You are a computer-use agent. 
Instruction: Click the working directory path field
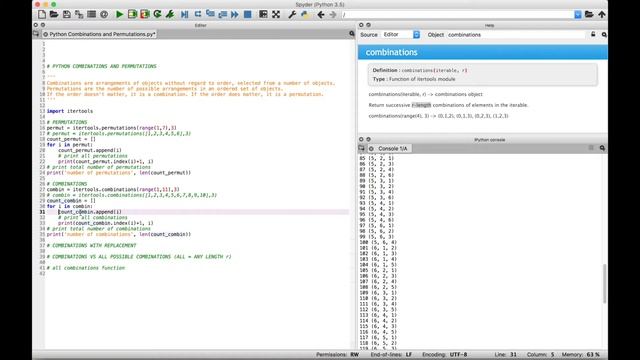coord(458,15)
